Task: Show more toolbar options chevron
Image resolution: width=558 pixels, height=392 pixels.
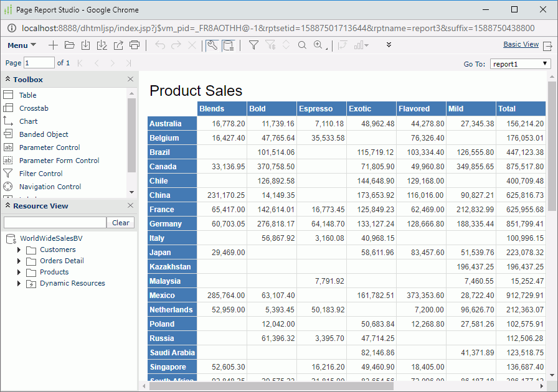Action: coord(389,45)
